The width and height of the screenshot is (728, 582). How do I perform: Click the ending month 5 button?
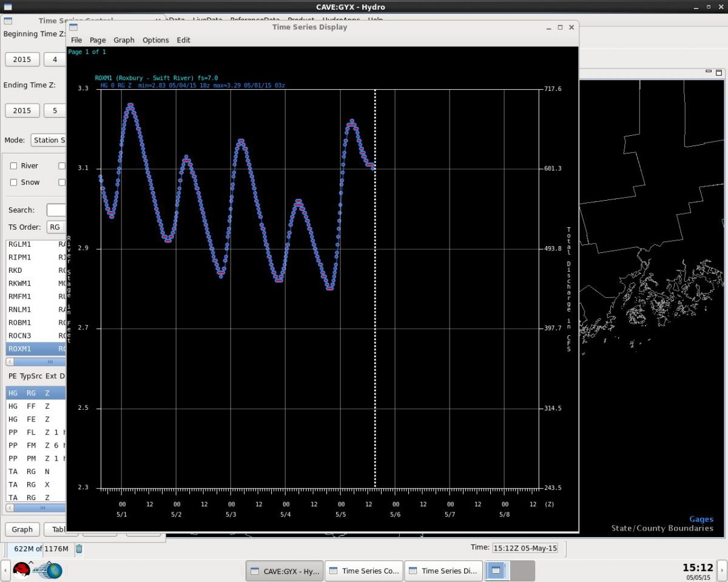click(55, 110)
